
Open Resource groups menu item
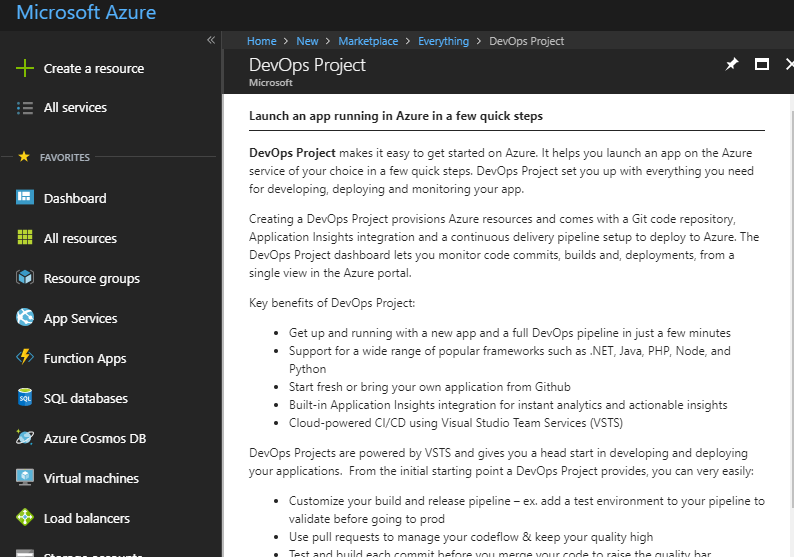tap(92, 278)
